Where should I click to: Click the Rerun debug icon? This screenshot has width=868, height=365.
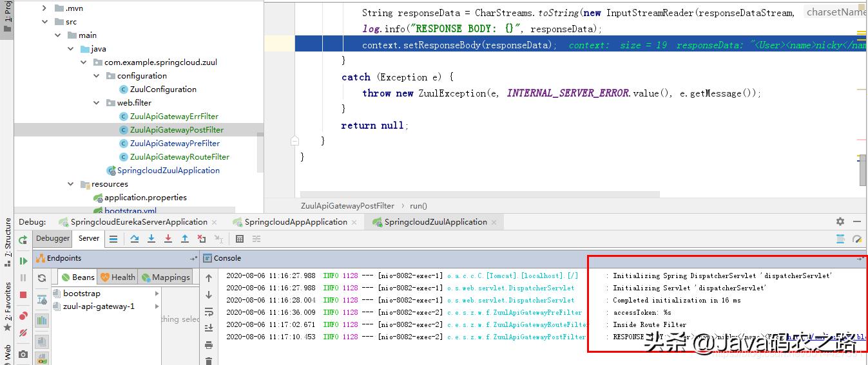(x=23, y=239)
